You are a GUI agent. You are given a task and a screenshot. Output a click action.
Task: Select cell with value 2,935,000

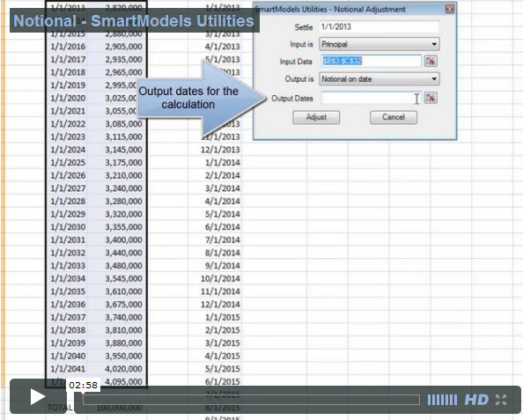point(118,59)
